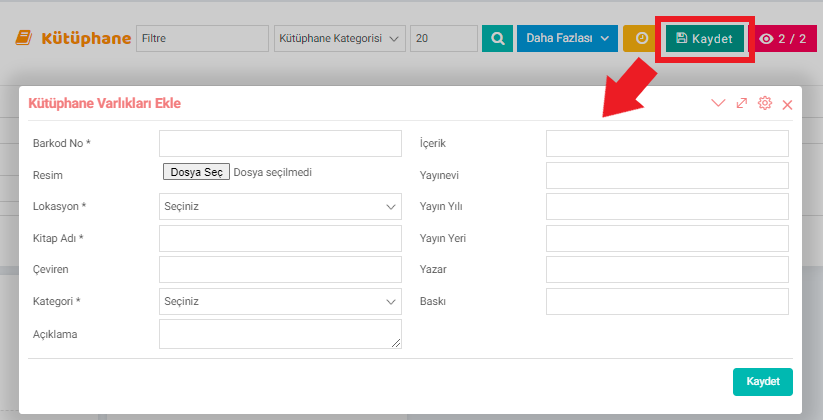Viewport: 823px width, 420px height.
Task: Close the Kütüphane Varlıkları Ekle dialog
Action: pos(787,105)
